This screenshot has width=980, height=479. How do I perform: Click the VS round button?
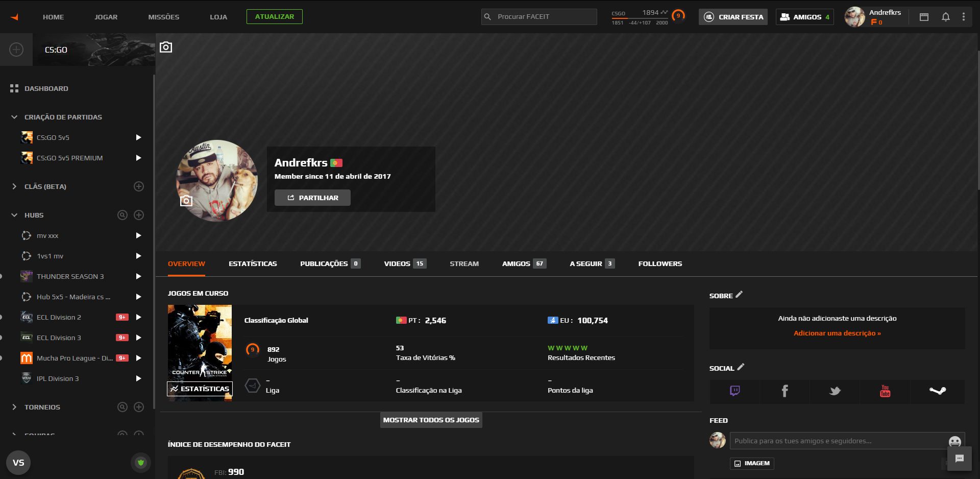coord(18,463)
